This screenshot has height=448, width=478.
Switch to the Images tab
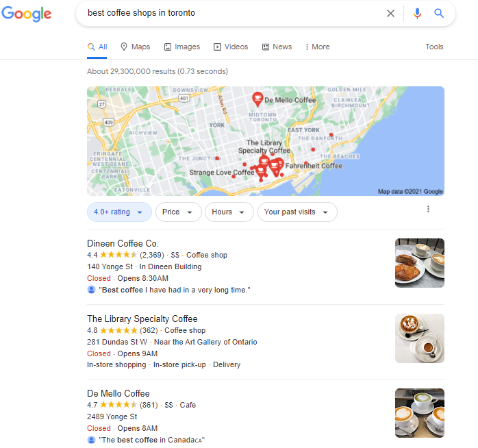(182, 47)
